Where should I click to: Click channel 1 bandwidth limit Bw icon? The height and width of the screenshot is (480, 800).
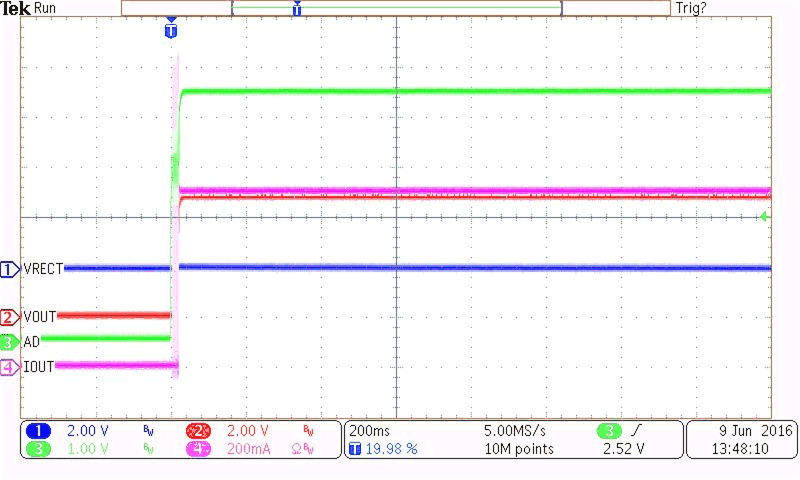coord(148,431)
